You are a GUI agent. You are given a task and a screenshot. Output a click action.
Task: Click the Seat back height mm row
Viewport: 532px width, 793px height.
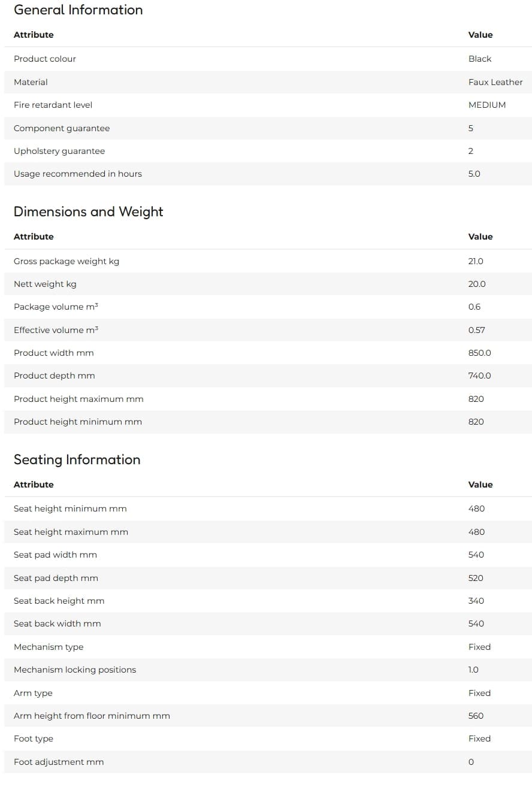click(268, 601)
